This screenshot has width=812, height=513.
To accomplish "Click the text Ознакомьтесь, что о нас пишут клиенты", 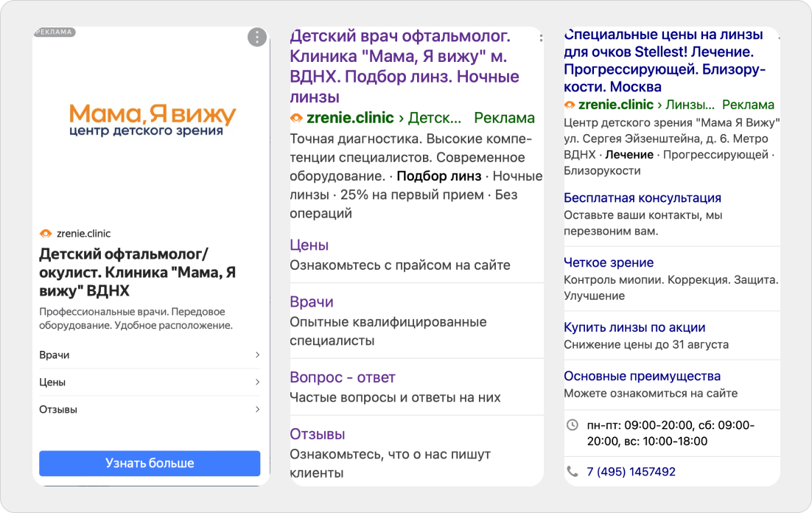I will click(390, 464).
